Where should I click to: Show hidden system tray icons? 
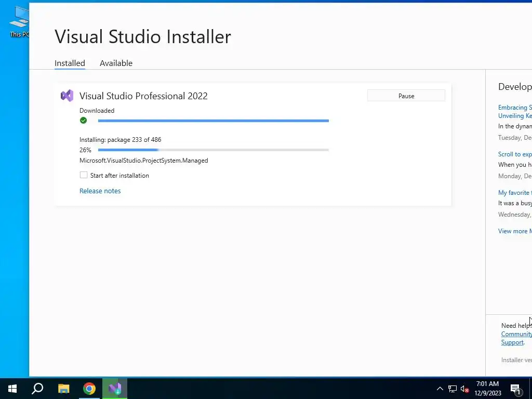440,389
